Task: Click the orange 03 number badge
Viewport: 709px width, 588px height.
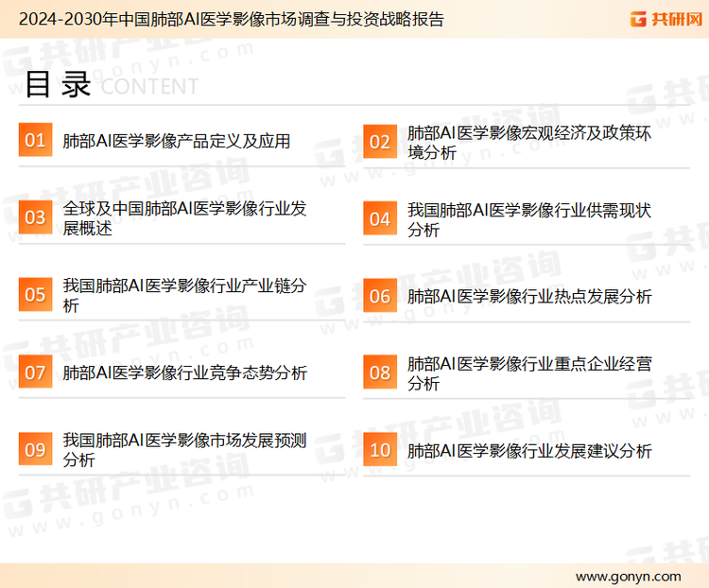Action: 35,217
